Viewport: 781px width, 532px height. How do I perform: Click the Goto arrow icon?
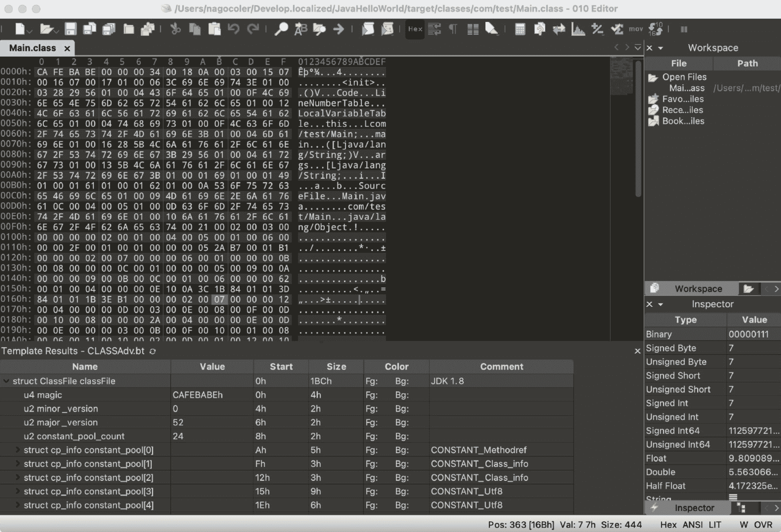point(339,29)
